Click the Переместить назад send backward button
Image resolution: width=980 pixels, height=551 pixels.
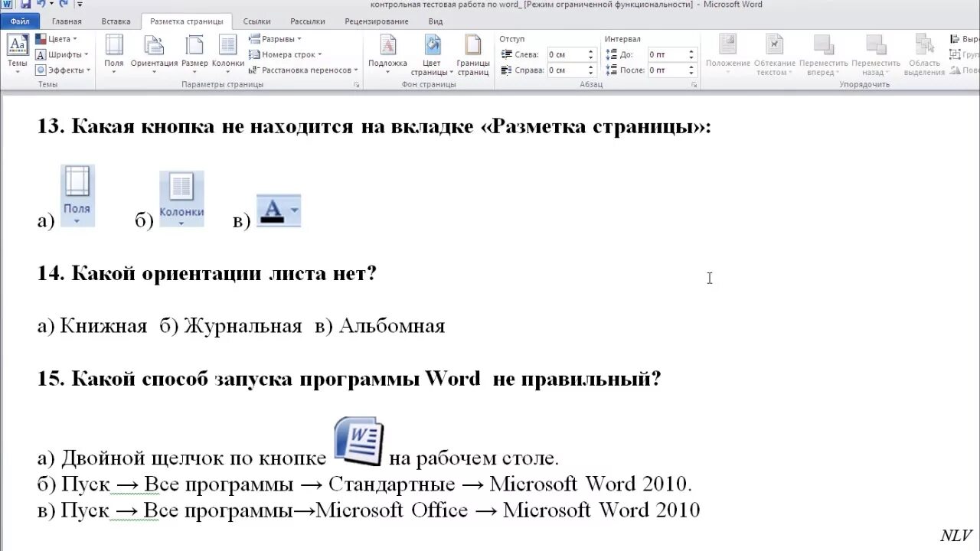[x=876, y=54]
